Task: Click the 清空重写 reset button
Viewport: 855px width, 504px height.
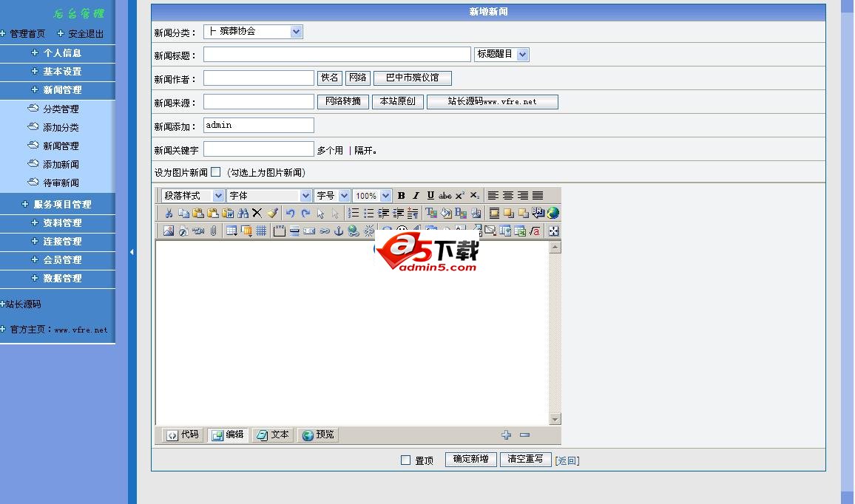Action: coord(526,460)
